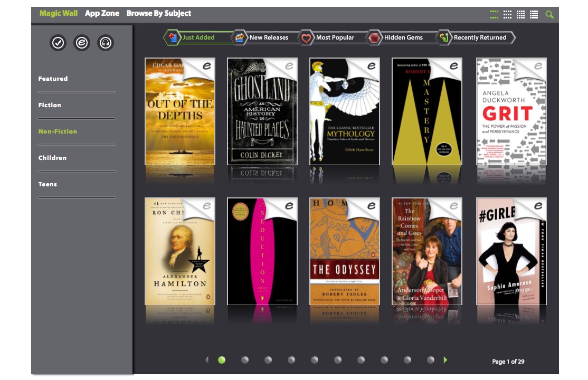Open Grit book cover

coord(511,111)
